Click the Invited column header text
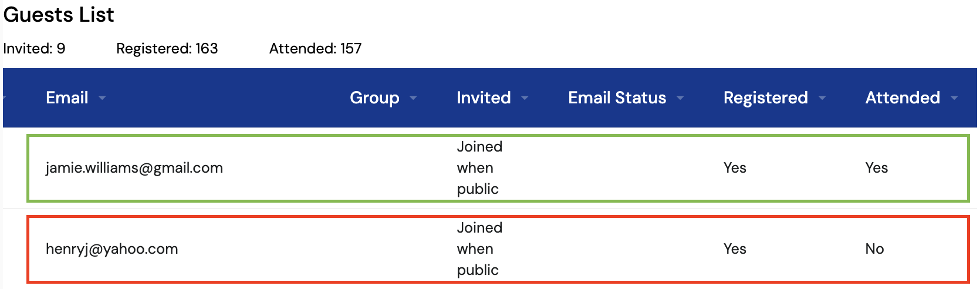980x289 pixels. click(x=484, y=98)
